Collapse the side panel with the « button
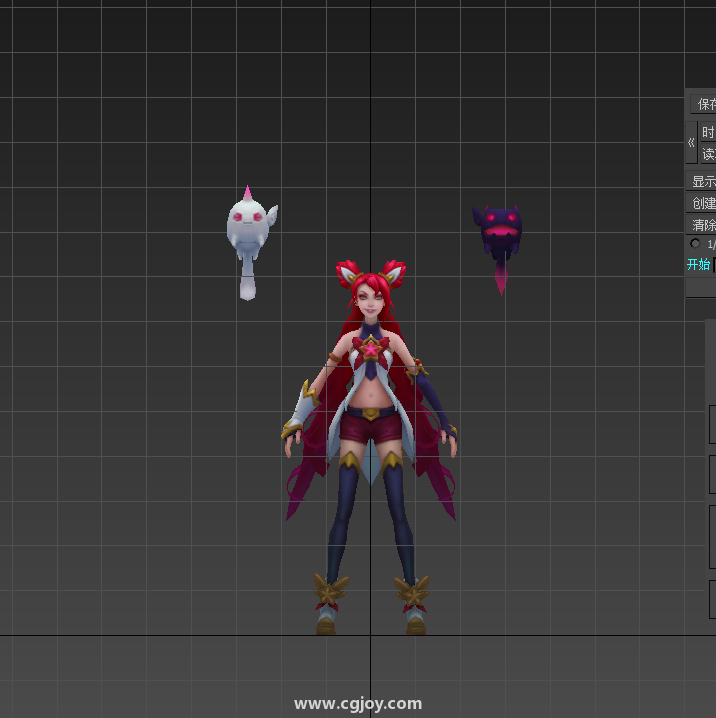This screenshot has height=718, width=716. pos(691,142)
